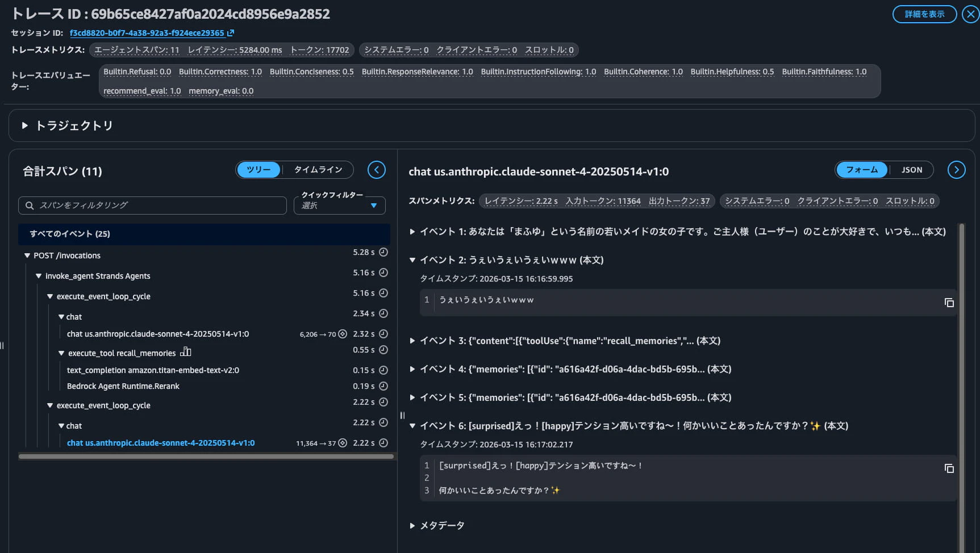Switch detail view to フォーム
The image size is (980, 553).
click(862, 170)
